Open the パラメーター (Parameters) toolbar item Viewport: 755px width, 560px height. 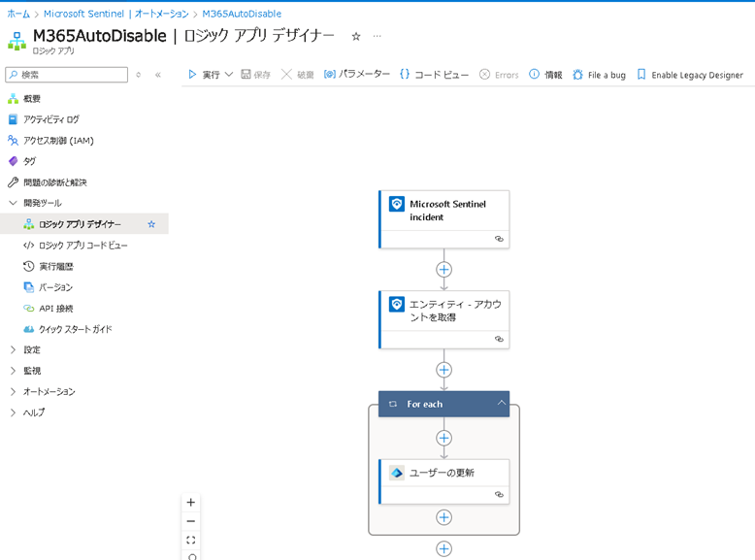tap(356, 75)
